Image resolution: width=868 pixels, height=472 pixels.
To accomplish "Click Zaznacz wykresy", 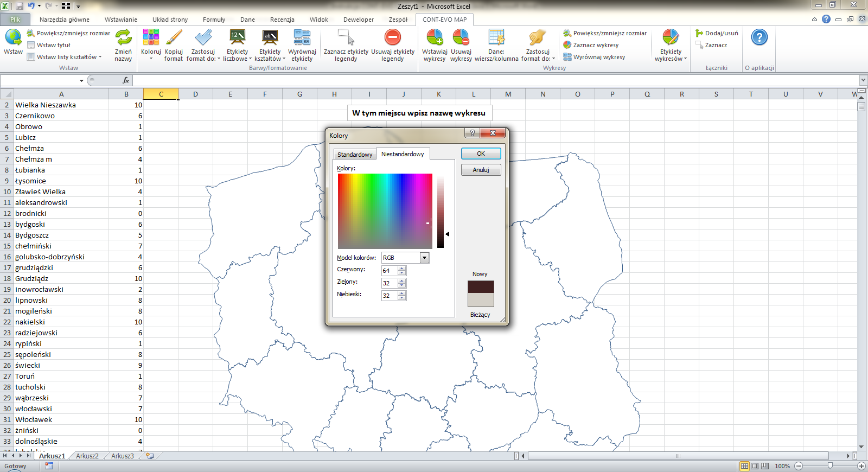I will pyautogui.click(x=591, y=45).
